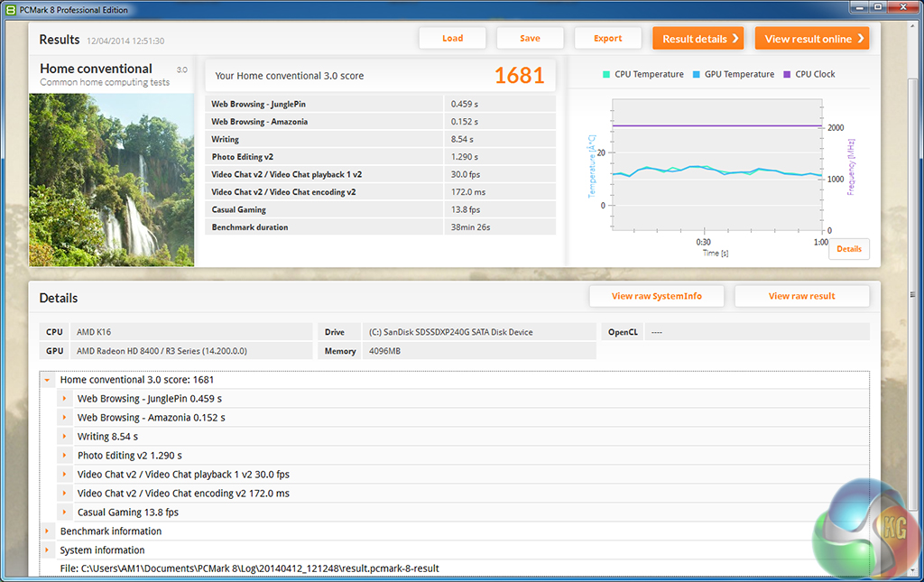
Task: Expand the System information section
Action: click(x=47, y=550)
